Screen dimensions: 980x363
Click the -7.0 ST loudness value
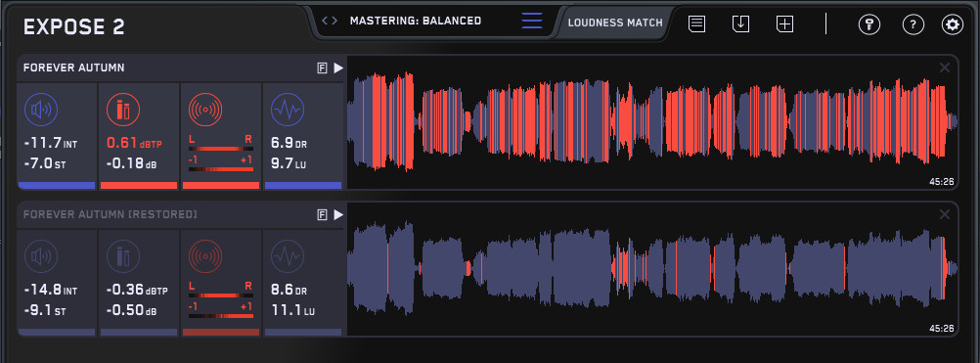pyautogui.click(x=45, y=164)
